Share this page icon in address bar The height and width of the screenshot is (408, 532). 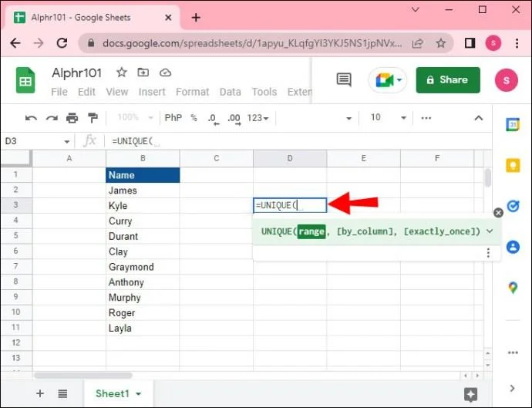(417, 43)
